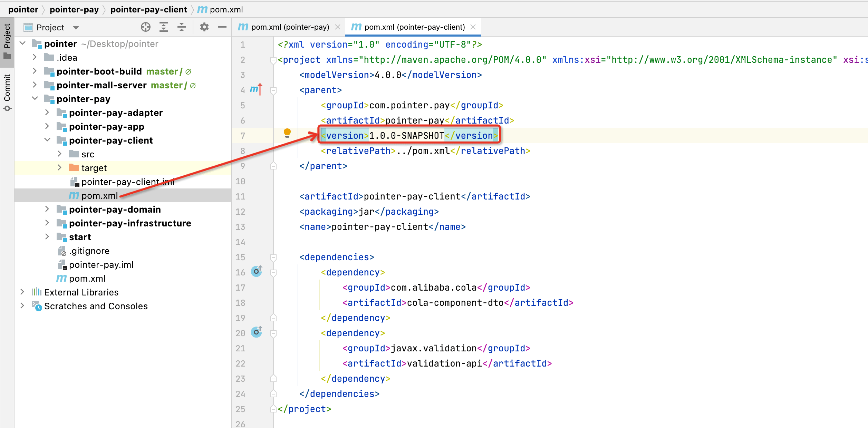
Task: Open the Project panel settings gear
Action: point(204,27)
